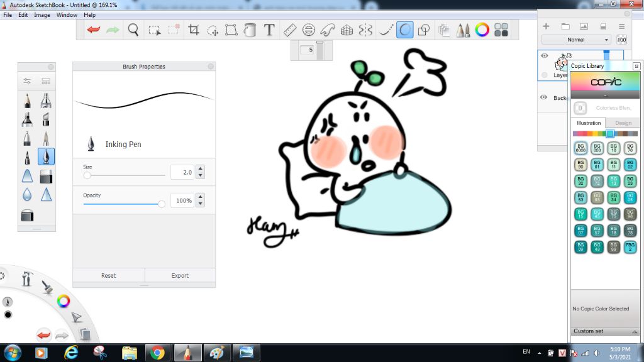Decrease brush Size with down arrow
This screenshot has width=644, height=362.
coord(201,175)
